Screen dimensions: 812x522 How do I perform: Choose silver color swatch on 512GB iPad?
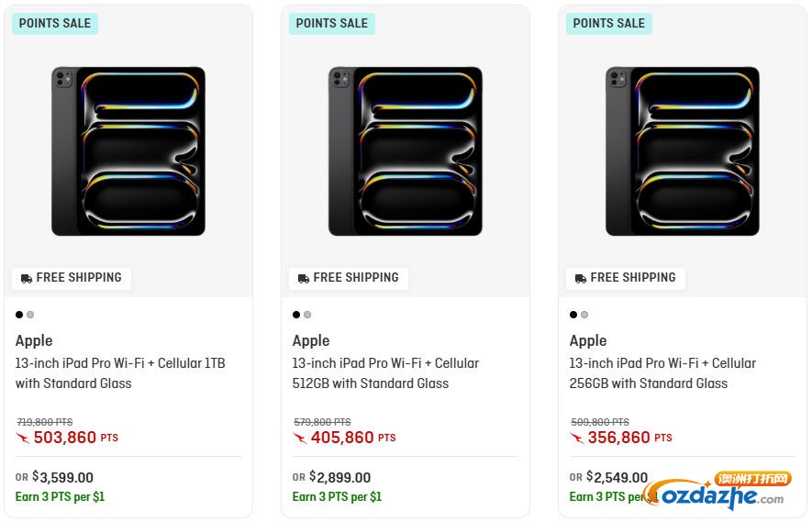(307, 315)
